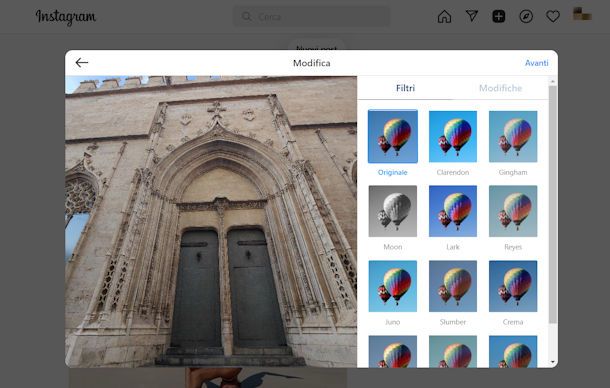
Task: Open direct messages paper-plane icon
Action: [472, 16]
